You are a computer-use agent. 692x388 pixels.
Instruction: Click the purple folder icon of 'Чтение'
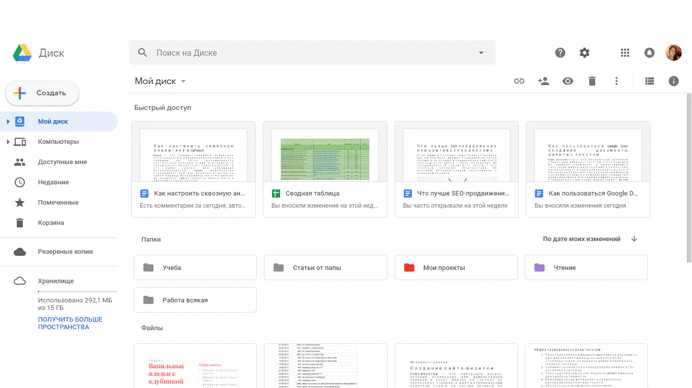click(539, 267)
